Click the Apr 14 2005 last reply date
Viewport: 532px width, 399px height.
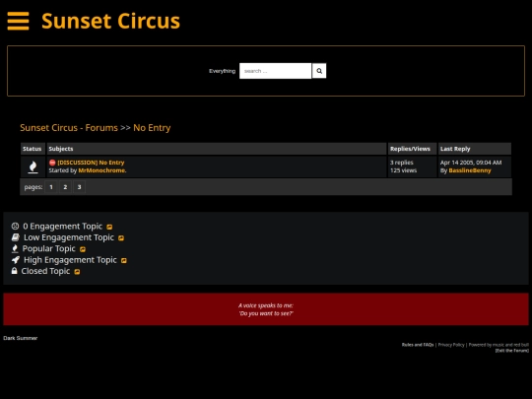tap(471, 163)
